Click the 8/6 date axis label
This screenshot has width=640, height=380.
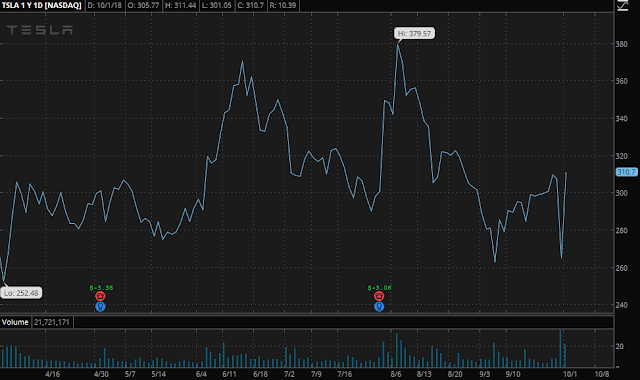[x=396, y=374]
